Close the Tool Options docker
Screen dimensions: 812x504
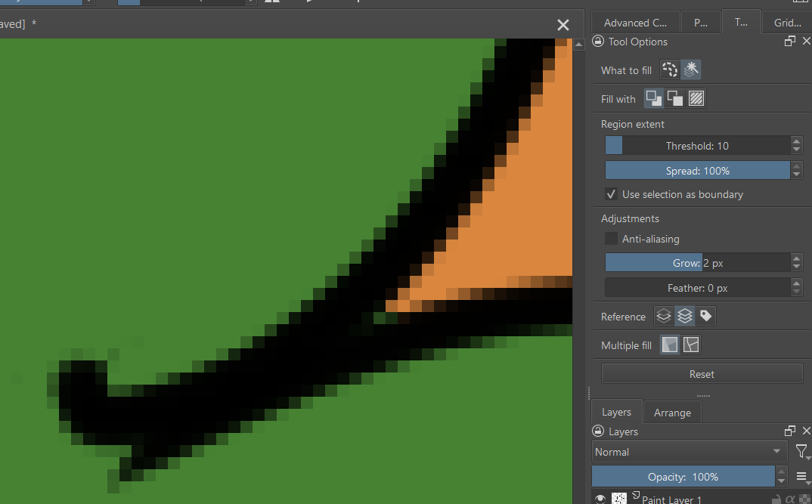(806, 42)
